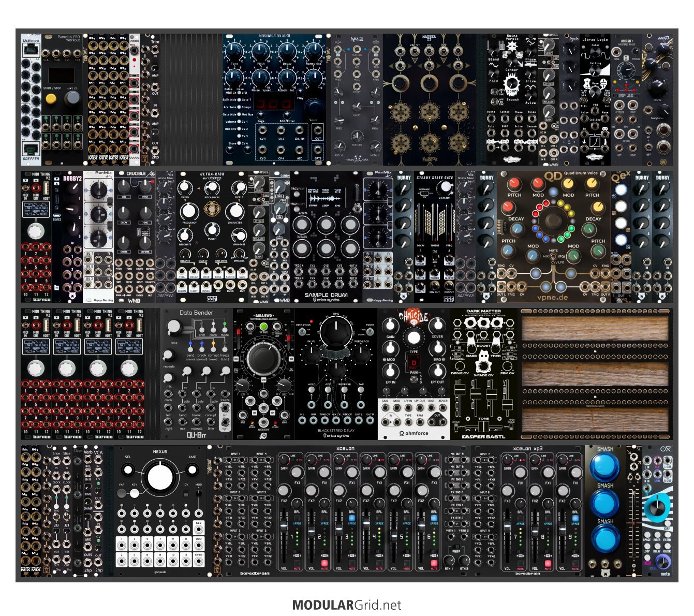The image size is (694, 616).
Task: Click the Harmonics knob on Modbase 09
Action: pyautogui.click(x=313, y=52)
